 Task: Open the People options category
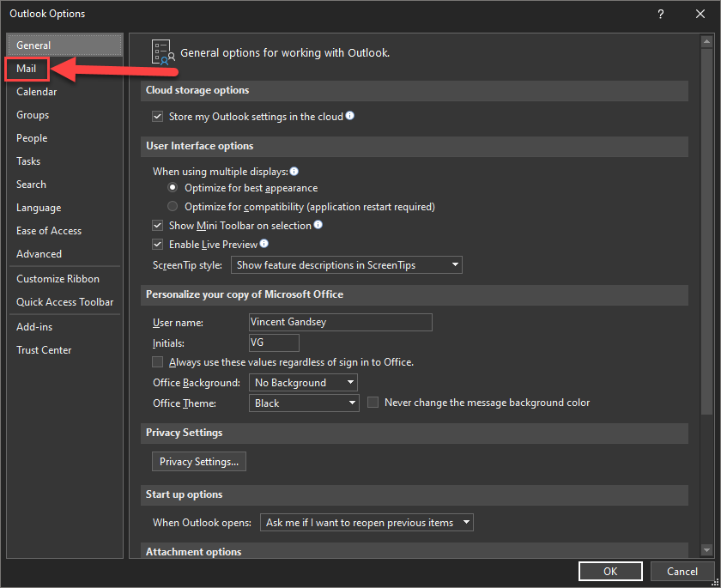65,138
